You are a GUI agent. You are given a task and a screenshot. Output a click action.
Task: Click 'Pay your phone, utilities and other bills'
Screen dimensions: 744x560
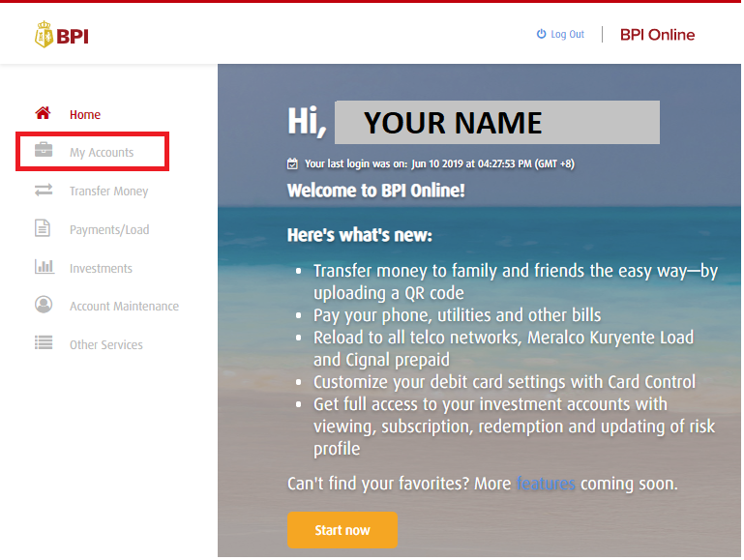coord(457,315)
